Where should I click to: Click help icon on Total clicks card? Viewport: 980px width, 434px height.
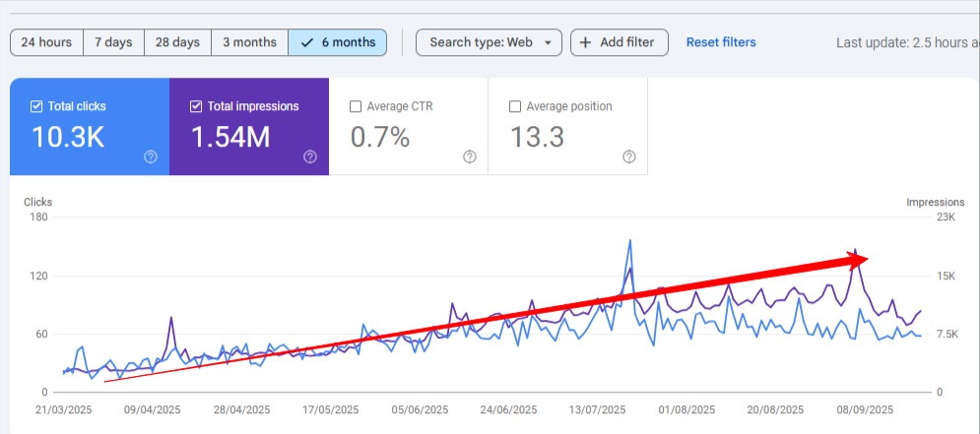(151, 156)
